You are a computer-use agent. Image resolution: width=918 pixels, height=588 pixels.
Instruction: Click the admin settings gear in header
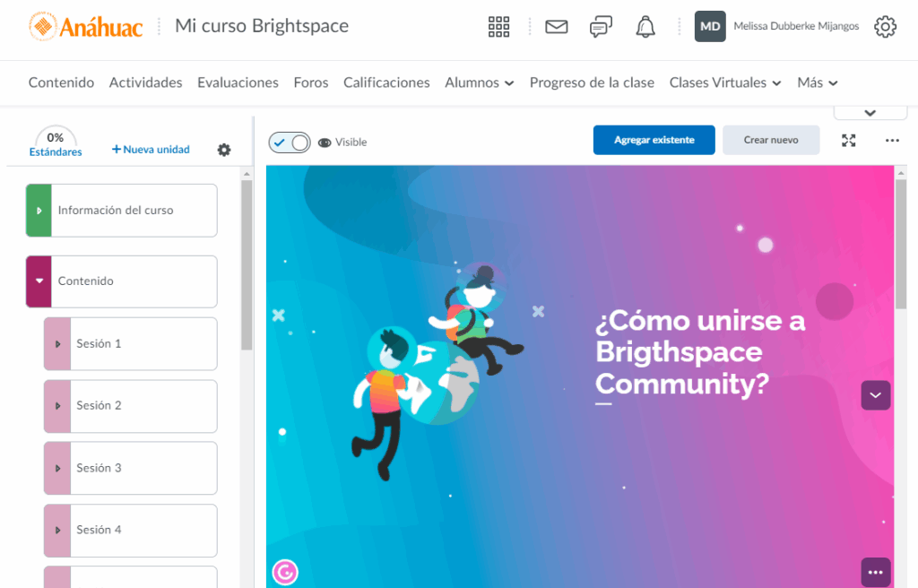(x=885, y=27)
